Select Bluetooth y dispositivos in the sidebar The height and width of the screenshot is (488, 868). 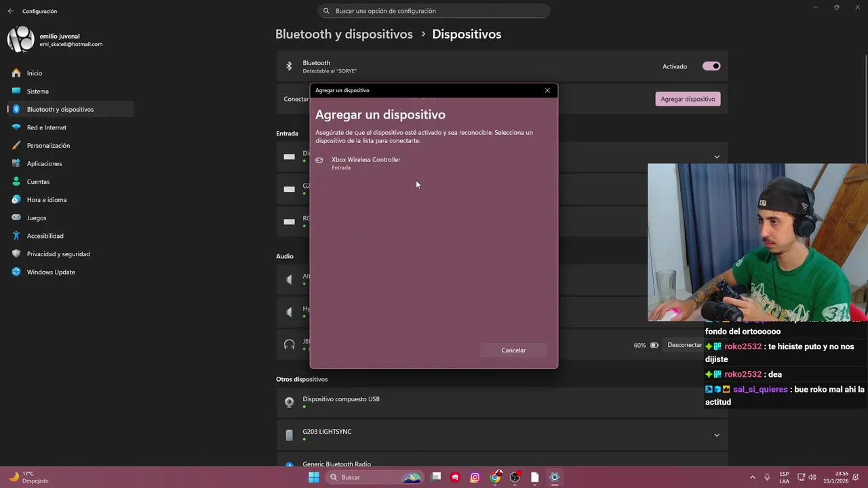tap(71, 109)
